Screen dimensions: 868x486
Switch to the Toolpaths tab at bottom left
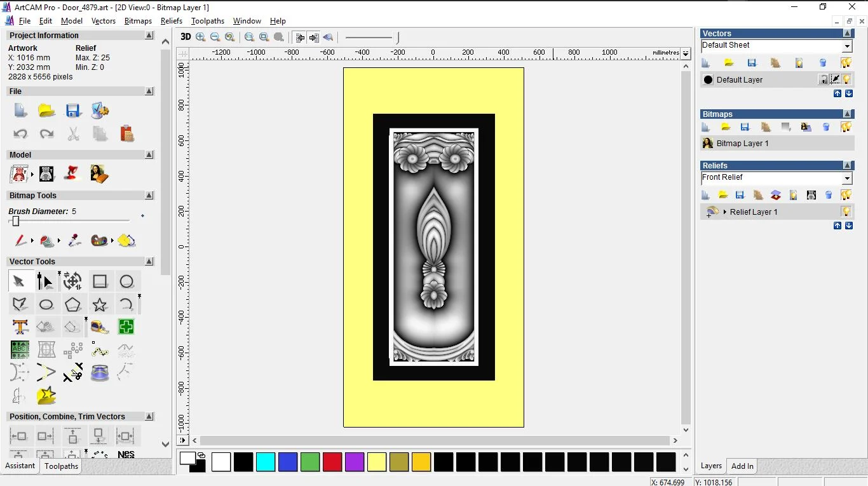click(61, 466)
